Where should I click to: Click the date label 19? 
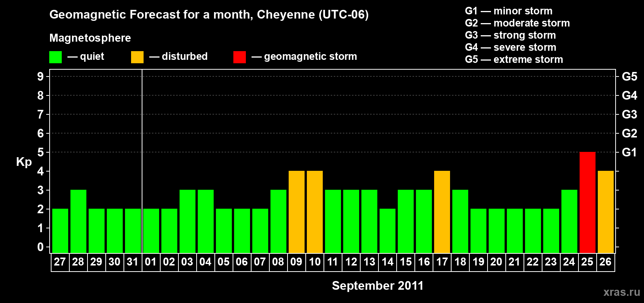point(478,262)
